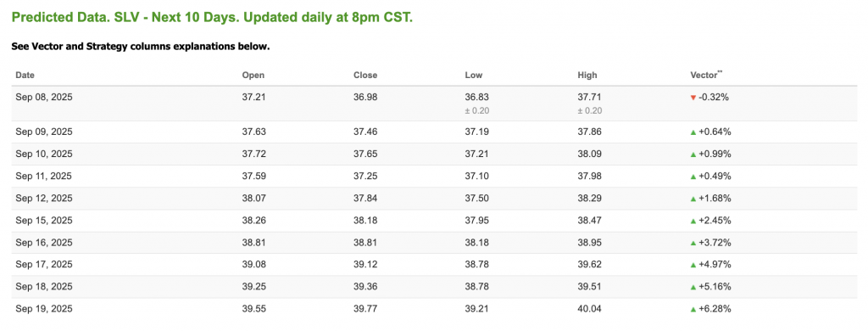Click green up arrow beside +0.64%
Image resolution: width=868 pixels, height=331 pixels.
(x=693, y=132)
